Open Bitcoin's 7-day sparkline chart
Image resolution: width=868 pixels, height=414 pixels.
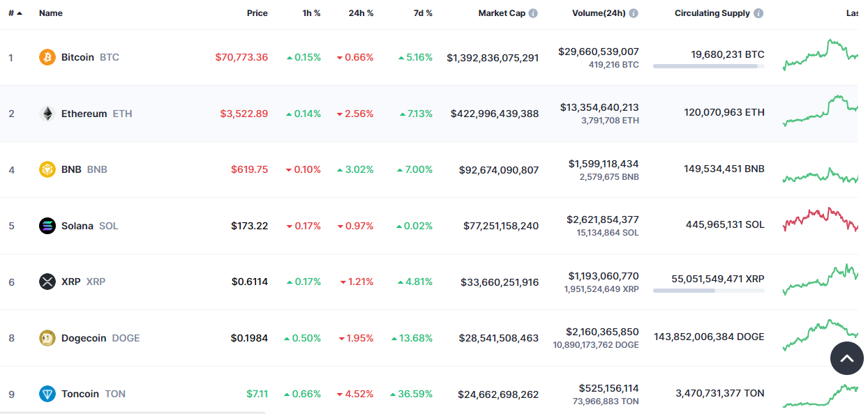click(x=821, y=55)
